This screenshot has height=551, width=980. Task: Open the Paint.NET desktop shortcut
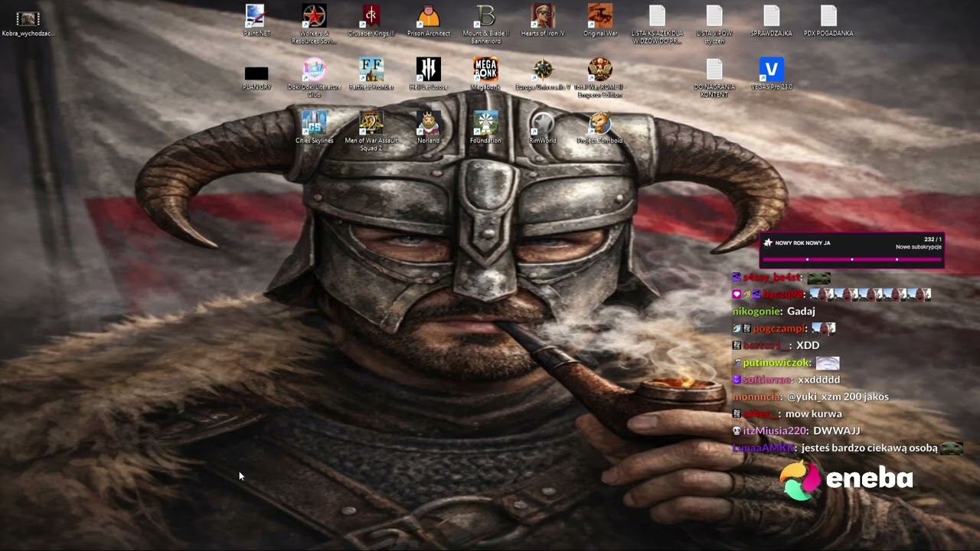(x=256, y=20)
